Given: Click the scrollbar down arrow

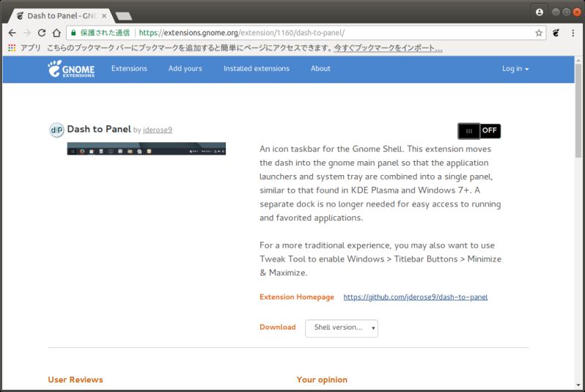Looking at the screenshot, I should coord(578,385).
